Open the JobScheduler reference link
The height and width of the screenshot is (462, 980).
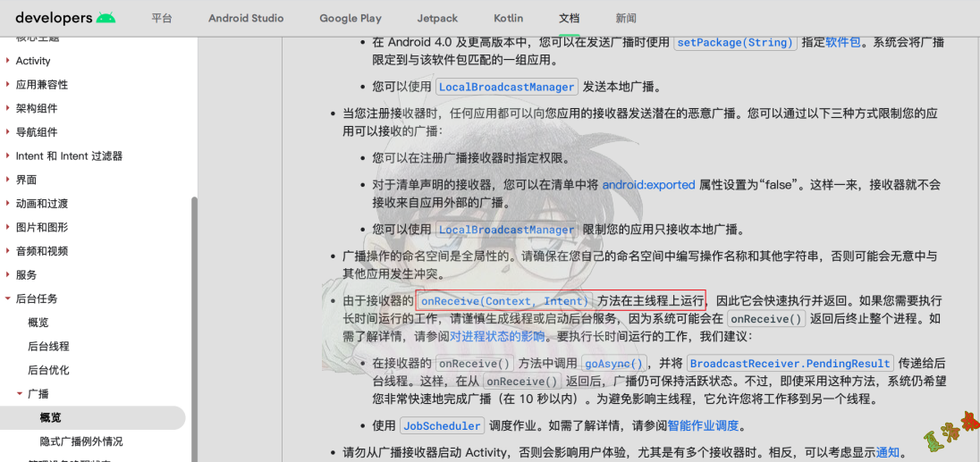pos(442,426)
